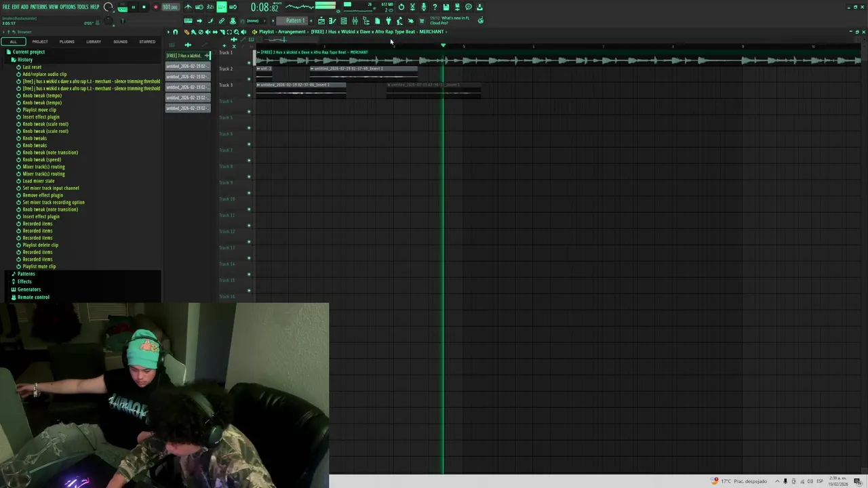
Task: Mute Track 1 with its green dot
Action: tap(249, 62)
